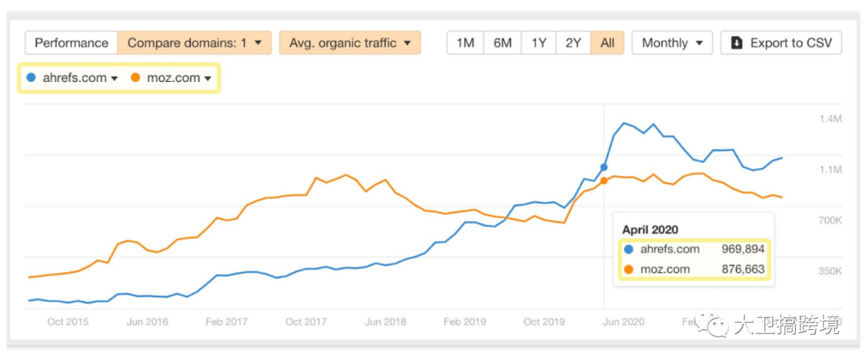Click the download icon in Export to CSV
Image resolution: width=868 pixels, height=363 pixels.
click(737, 43)
